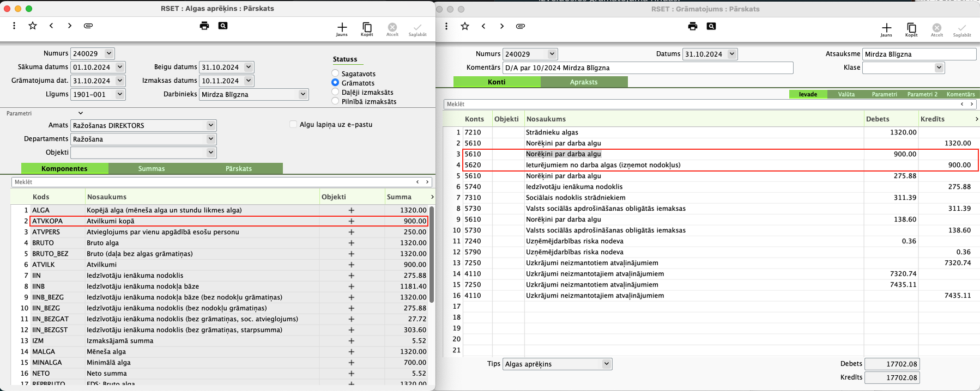Enable Algu lapiņa uz e-pastu checkbox
Screen dimensions: 980x391
[293, 124]
